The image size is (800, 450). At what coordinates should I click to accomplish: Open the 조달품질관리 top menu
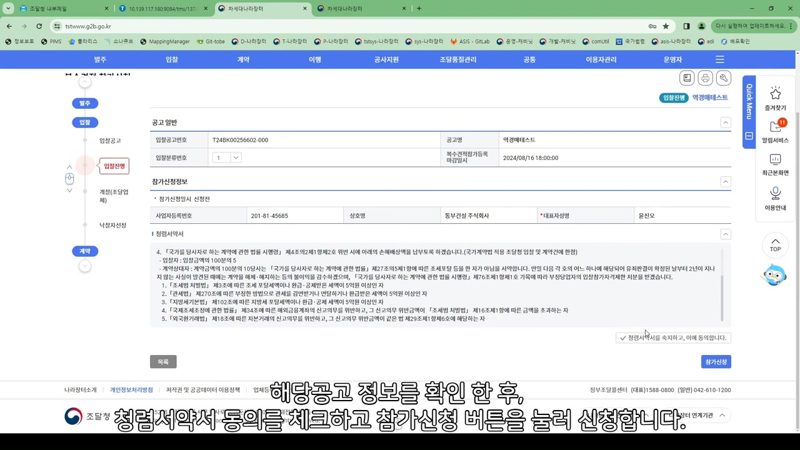[x=458, y=60]
